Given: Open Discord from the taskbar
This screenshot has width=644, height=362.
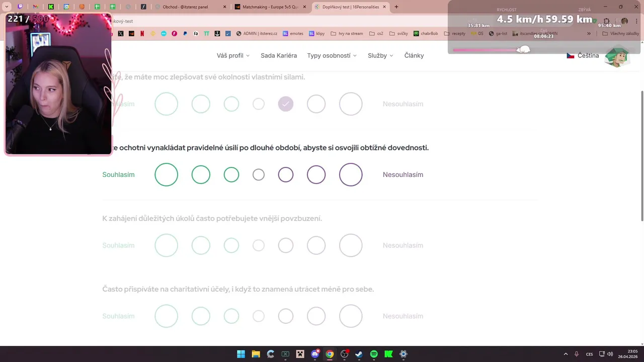Looking at the screenshot, I should pos(315,354).
